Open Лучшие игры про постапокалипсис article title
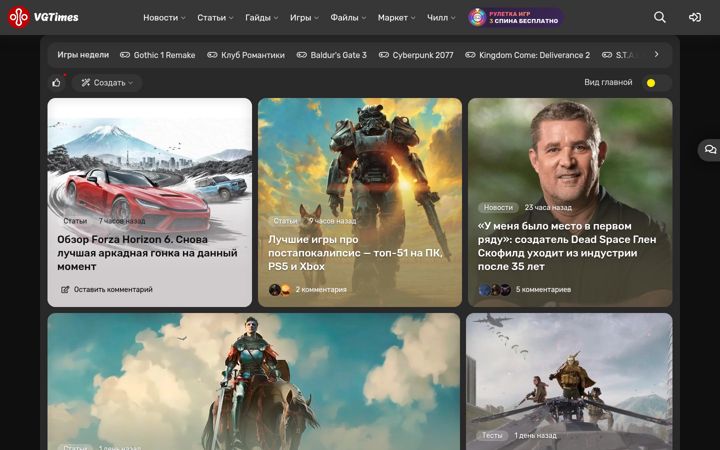Image resolution: width=720 pixels, height=450 pixels. (x=355, y=253)
